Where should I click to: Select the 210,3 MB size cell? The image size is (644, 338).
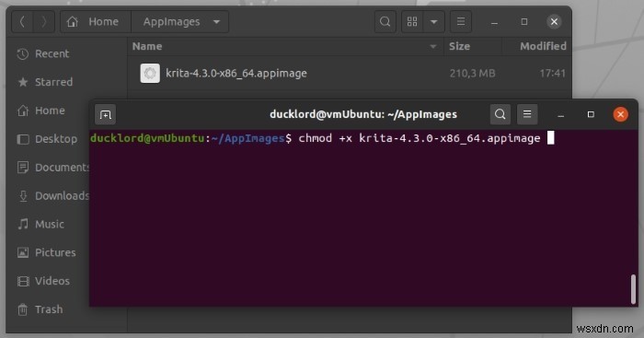[x=472, y=73]
